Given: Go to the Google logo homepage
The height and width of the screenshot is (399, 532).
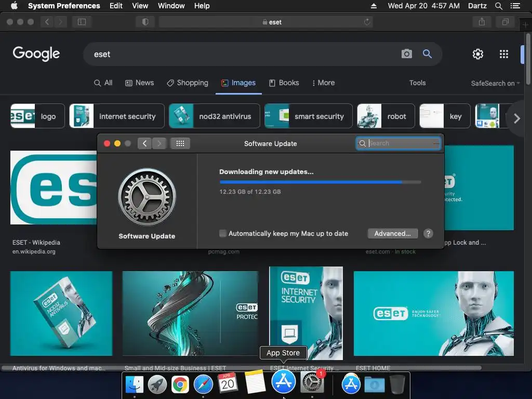Looking at the screenshot, I should [x=36, y=54].
